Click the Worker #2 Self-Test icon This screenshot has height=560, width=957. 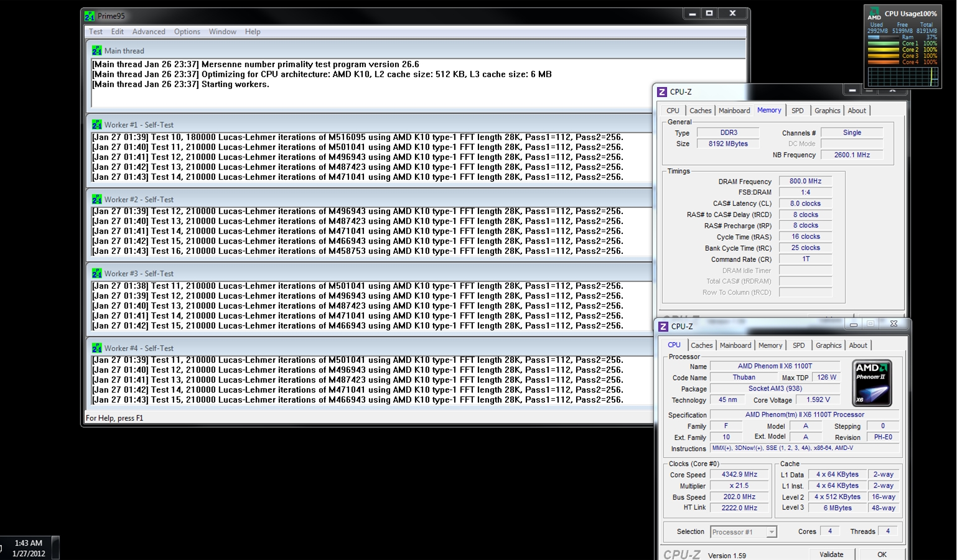[96, 199]
